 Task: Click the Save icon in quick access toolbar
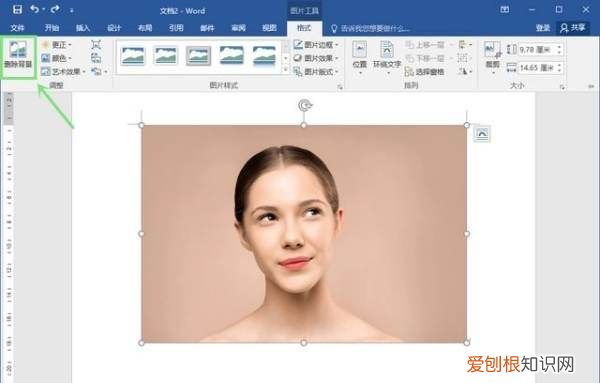pyautogui.click(x=17, y=9)
